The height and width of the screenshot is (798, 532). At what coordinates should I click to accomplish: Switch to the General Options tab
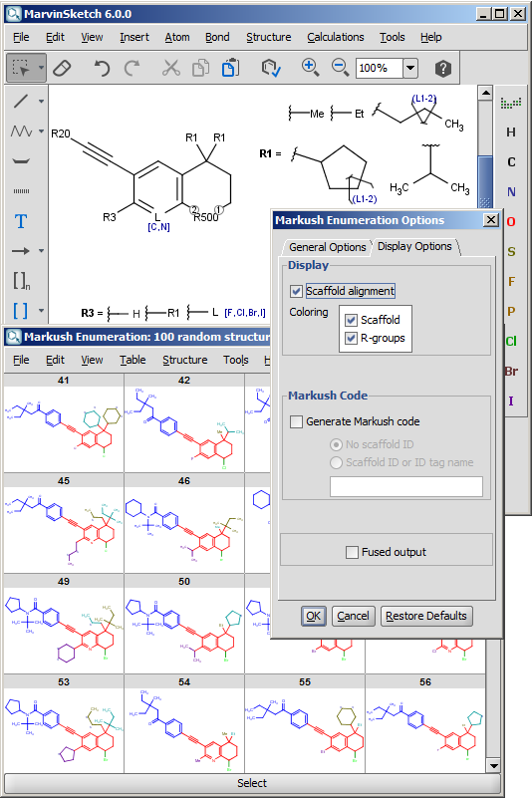pos(328,247)
